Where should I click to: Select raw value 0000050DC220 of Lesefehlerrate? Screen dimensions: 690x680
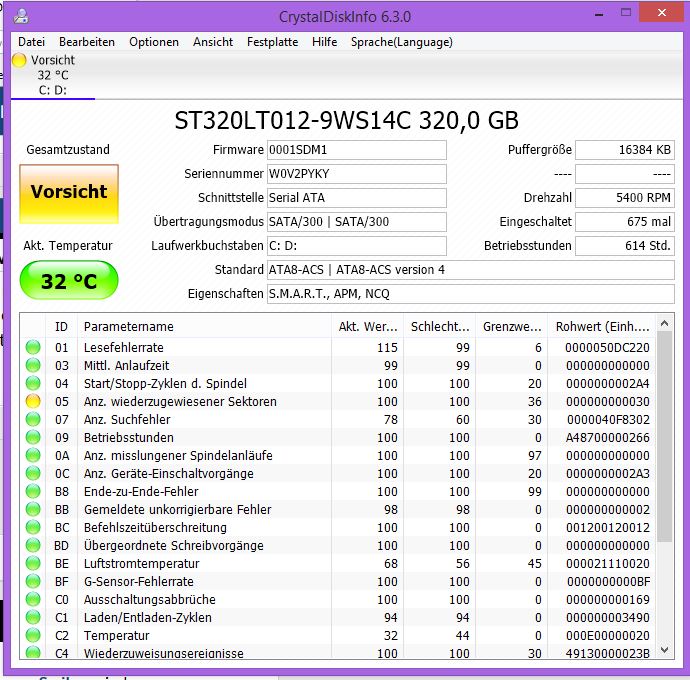(607, 348)
